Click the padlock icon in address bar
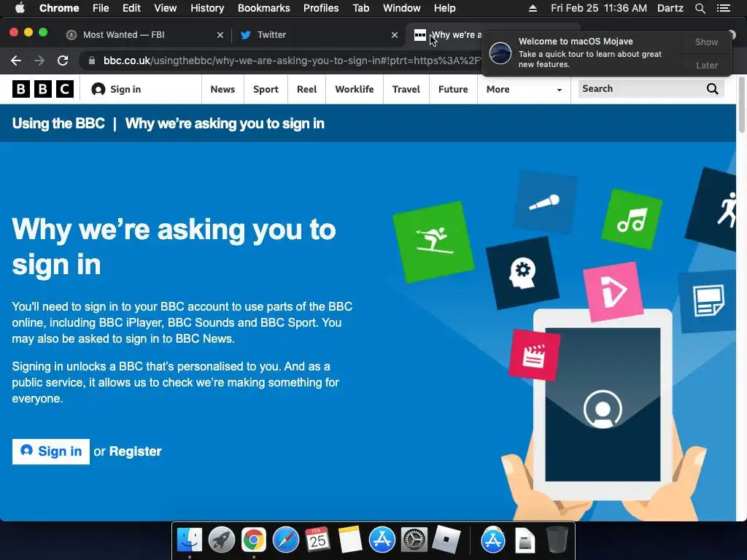747x560 pixels. pos(92,61)
